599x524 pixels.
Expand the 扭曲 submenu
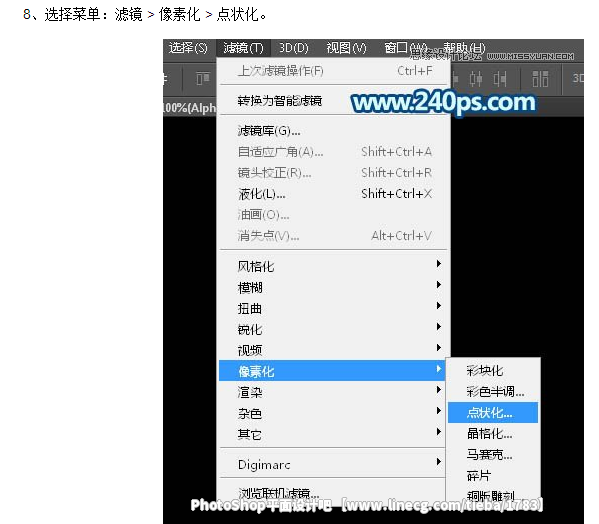(333, 308)
